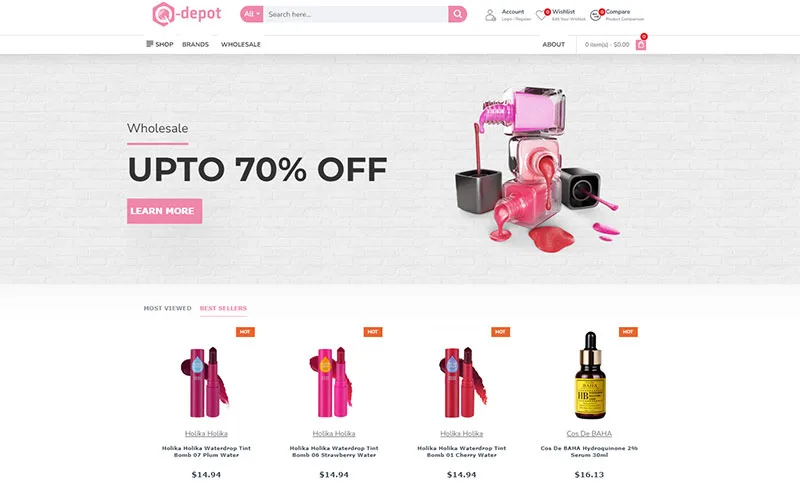Open the Shop hamburger menu icon
Viewport: 800px width, 482px height.
click(x=149, y=44)
